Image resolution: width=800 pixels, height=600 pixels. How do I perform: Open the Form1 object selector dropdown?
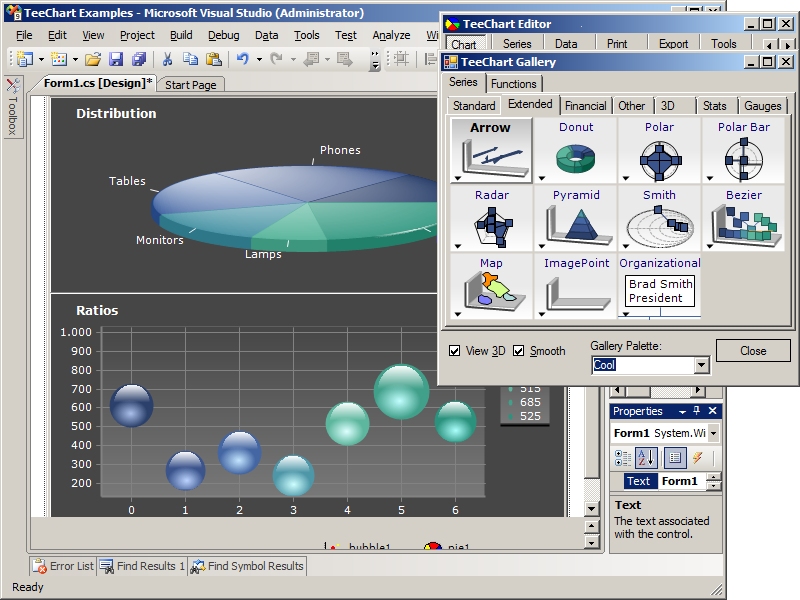(714, 433)
